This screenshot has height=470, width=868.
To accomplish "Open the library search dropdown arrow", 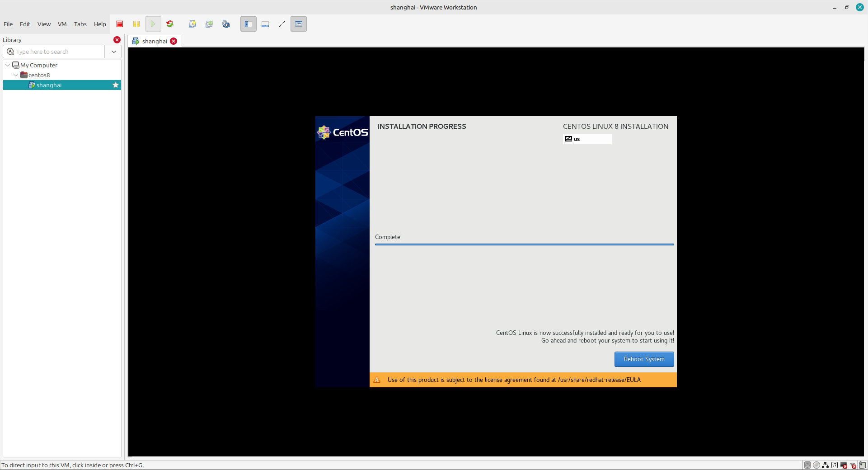I will 113,52.
